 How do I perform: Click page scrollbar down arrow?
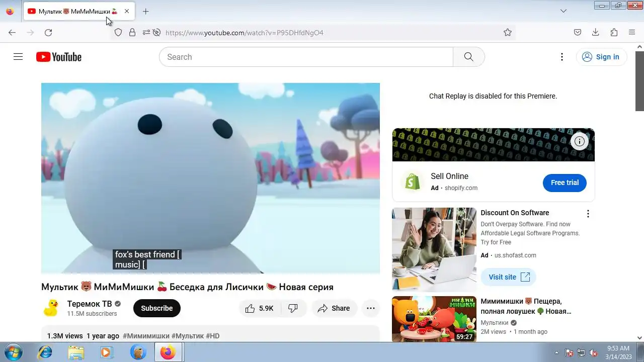click(639, 338)
